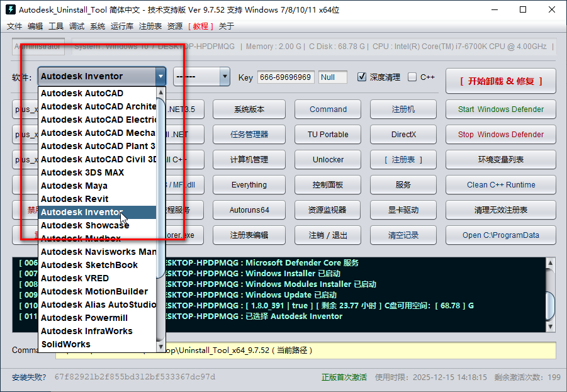
Task: Toggle the 深度清理 checkbox
Action: click(362, 77)
